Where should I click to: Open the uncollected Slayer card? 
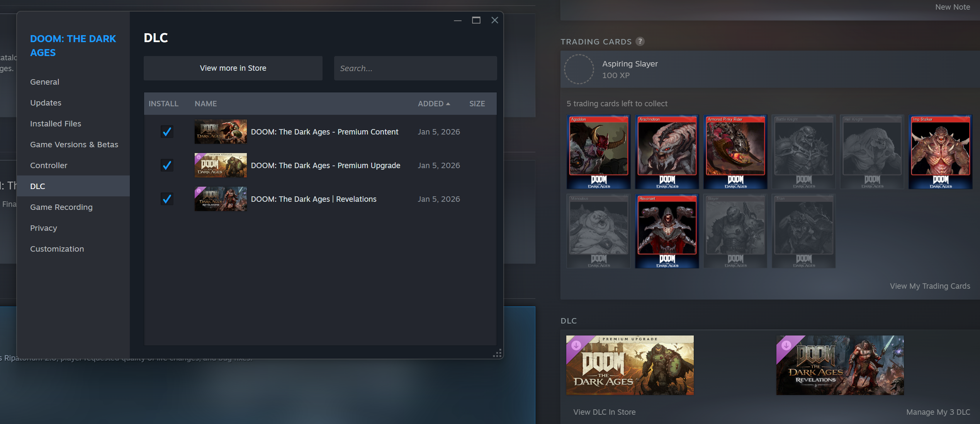pos(735,231)
